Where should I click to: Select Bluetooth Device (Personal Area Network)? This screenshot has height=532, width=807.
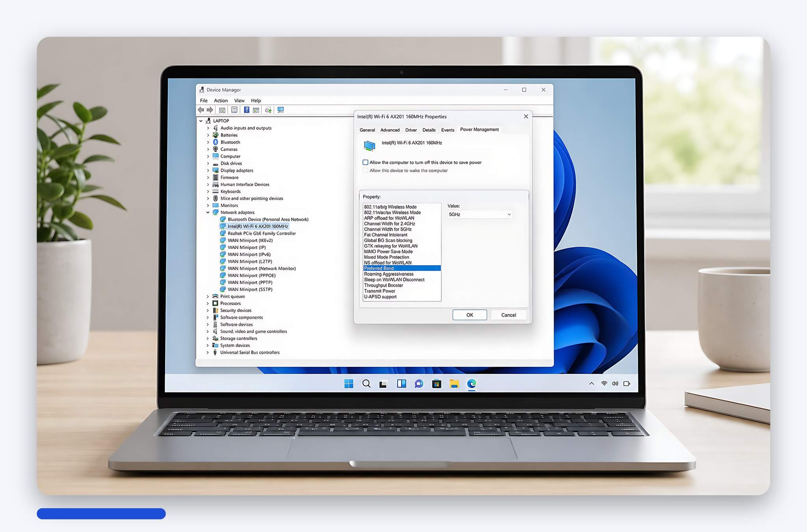coord(268,219)
